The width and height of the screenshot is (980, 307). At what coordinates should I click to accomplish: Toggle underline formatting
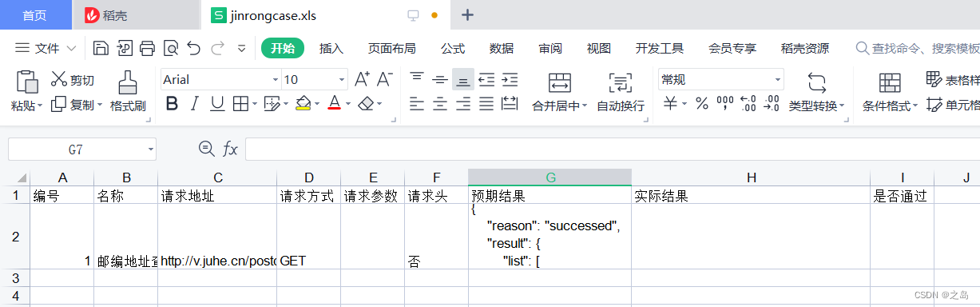pyautogui.click(x=216, y=104)
